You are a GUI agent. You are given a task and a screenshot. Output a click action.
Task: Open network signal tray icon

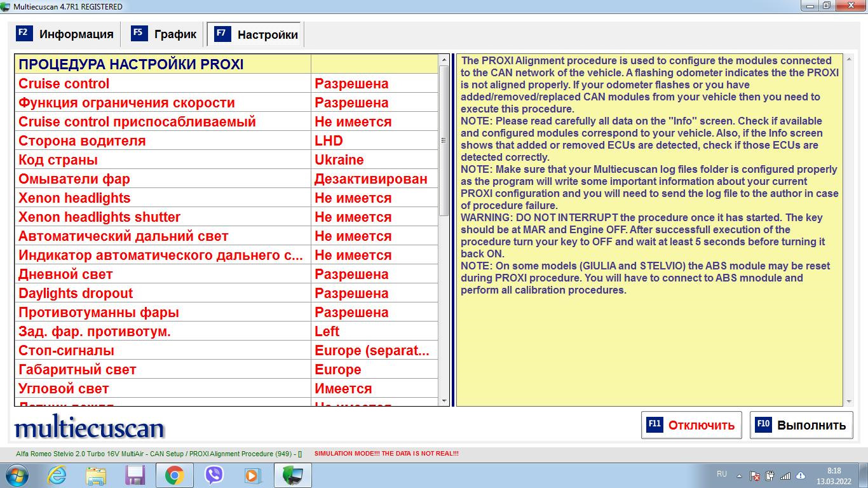tap(785, 475)
